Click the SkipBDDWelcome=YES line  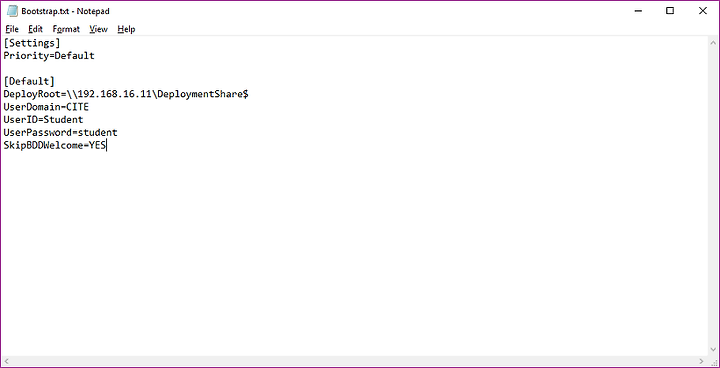(55, 146)
